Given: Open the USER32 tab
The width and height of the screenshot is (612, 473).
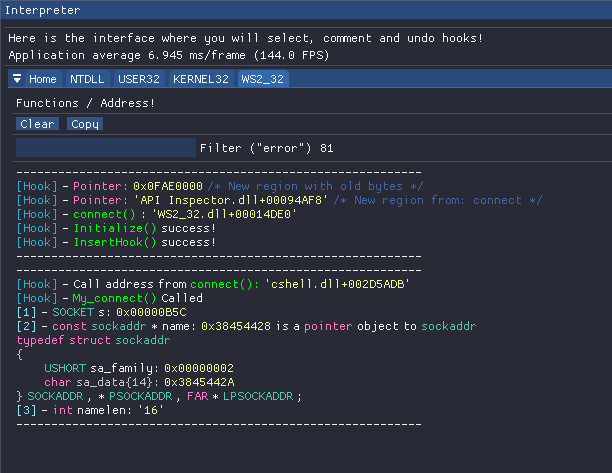Looking at the screenshot, I should pyautogui.click(x=139, y=79).
